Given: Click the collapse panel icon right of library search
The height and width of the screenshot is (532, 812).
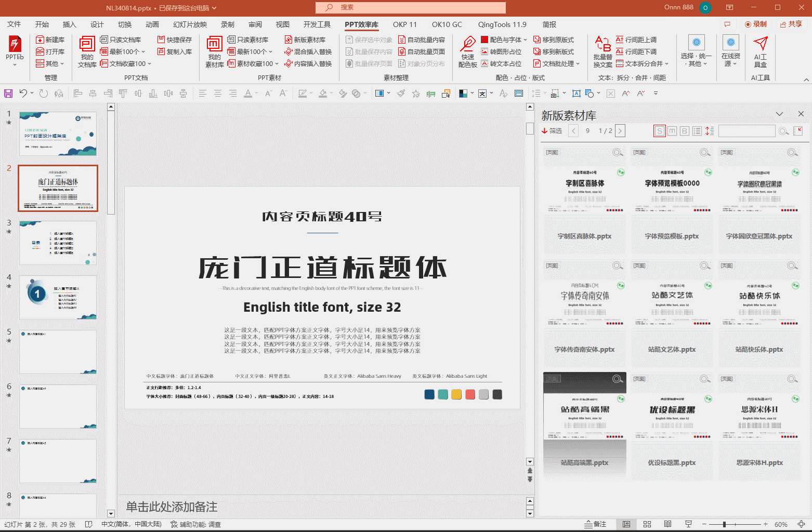Looking at the screenshot, I should [798, 131].
